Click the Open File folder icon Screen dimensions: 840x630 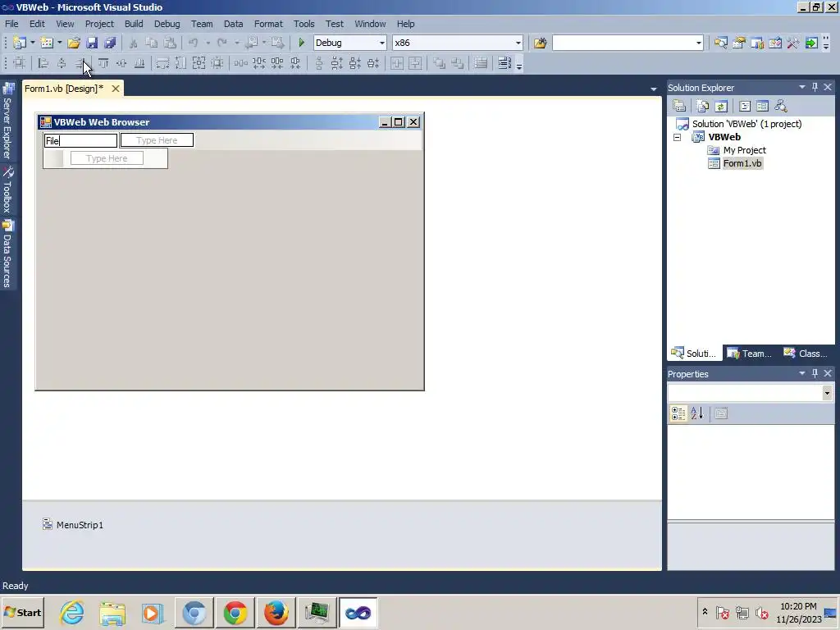point(74,43)
